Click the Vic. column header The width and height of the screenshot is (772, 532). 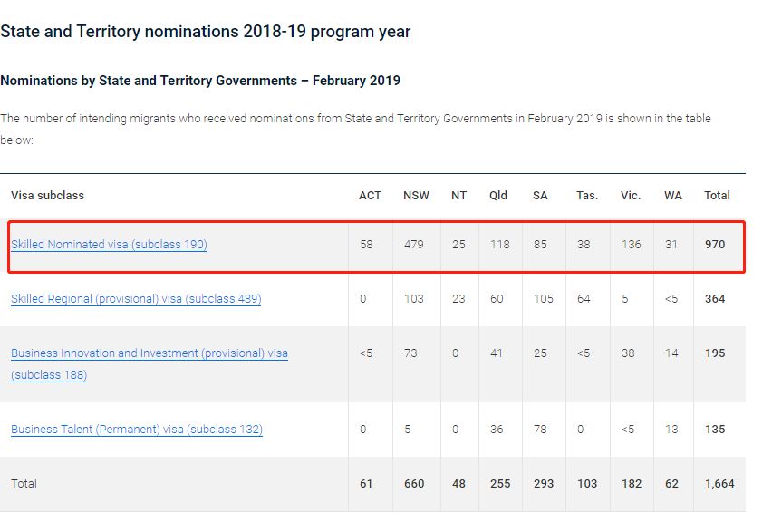tap(631, 196)
